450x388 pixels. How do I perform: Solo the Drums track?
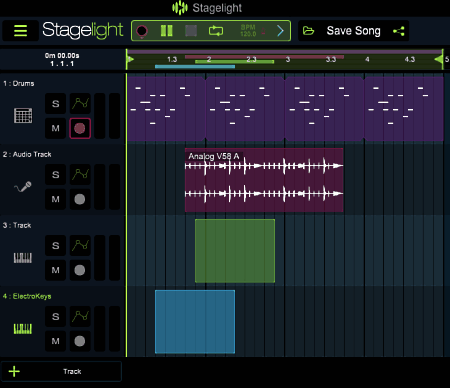(x=55, y=104)
